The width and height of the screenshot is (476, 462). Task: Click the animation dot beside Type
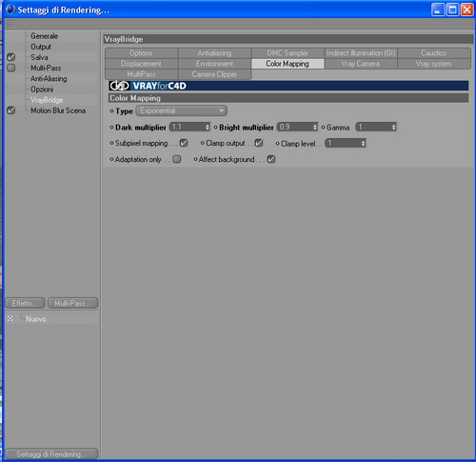pos(111,111)
